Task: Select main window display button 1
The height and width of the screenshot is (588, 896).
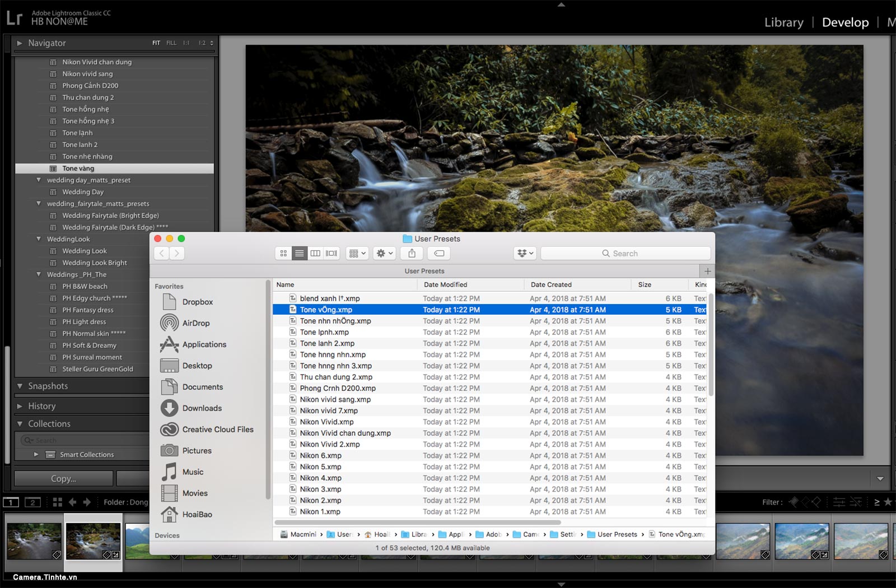Action: (x=11, y=502)
